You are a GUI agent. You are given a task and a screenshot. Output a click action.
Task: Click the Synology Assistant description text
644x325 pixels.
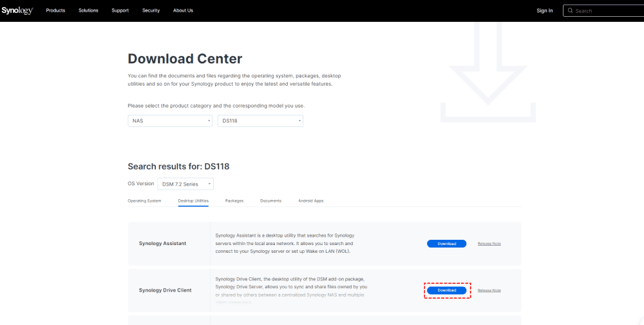[285, 243]
